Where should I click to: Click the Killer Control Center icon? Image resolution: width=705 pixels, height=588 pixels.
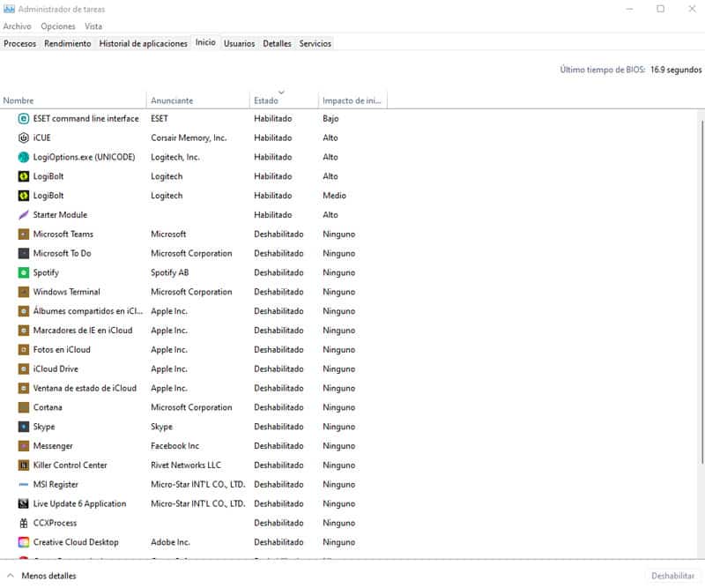click(24, 465)
